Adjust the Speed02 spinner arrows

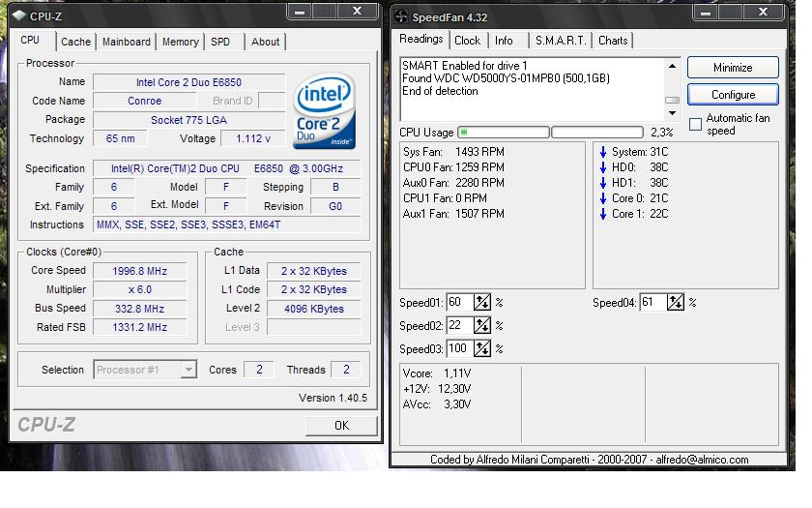point(482,325)
